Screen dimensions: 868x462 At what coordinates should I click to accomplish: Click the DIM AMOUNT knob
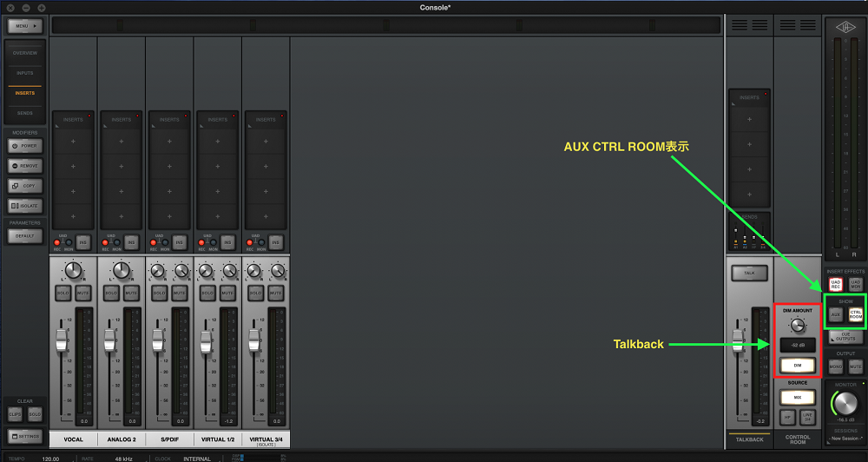point(798,325)
